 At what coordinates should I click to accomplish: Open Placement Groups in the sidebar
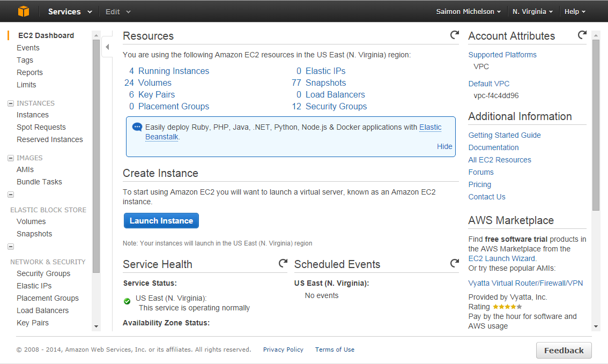coord(48,298)
